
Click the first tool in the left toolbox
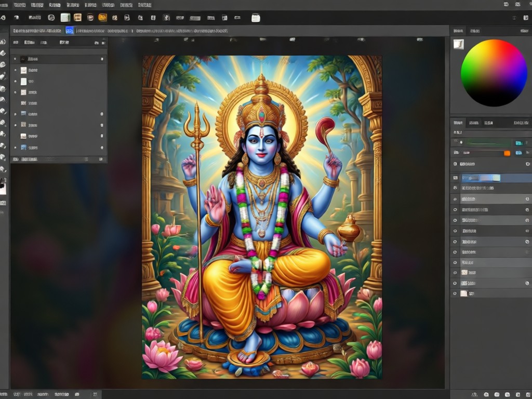pyautogui.click(x=3, y=42)
